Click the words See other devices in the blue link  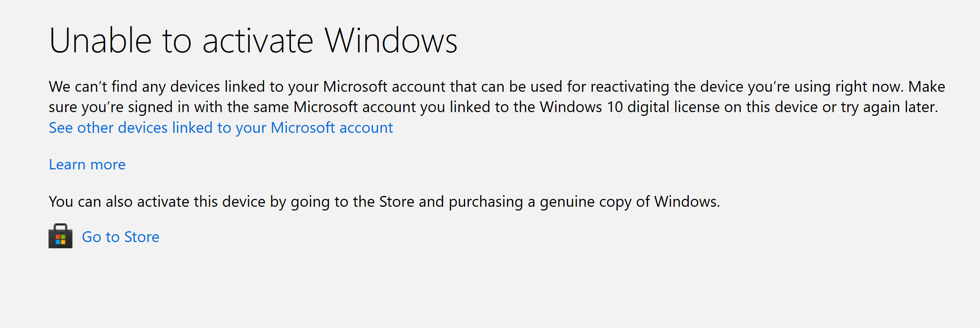coord(108,128)
